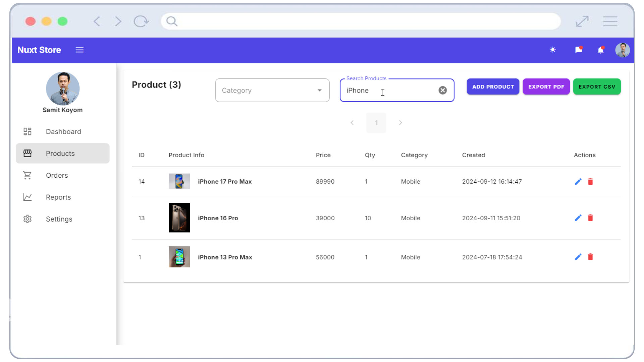
Task: Delete iPhone 16 Pro product
Action: point(590,218)
